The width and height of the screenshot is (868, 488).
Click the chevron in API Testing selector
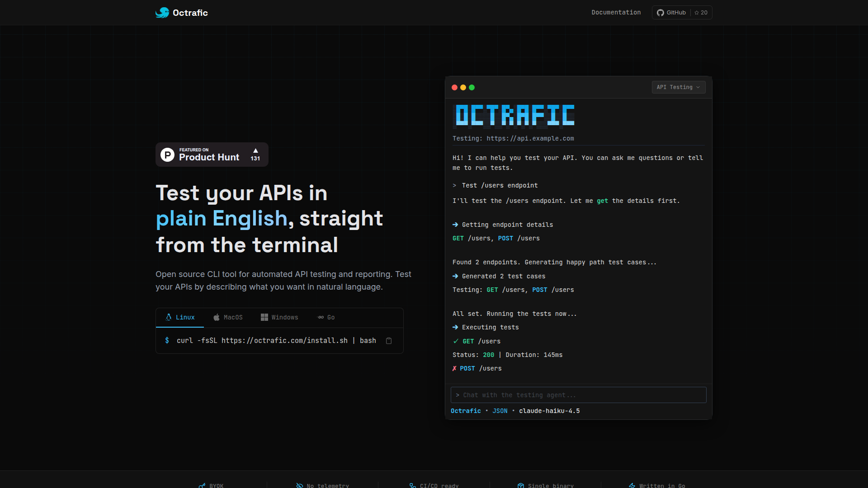(x=698, y=87)
